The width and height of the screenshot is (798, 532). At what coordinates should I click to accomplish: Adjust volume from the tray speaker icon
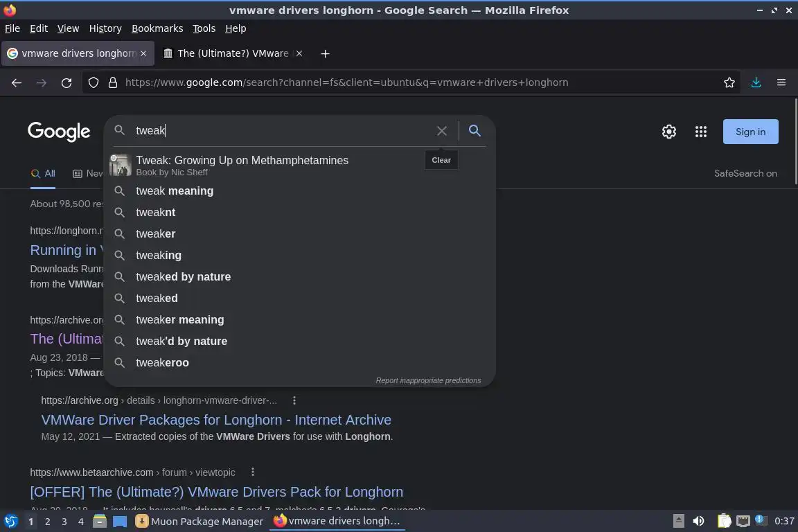pyautogui.click(x=699, y=521)
